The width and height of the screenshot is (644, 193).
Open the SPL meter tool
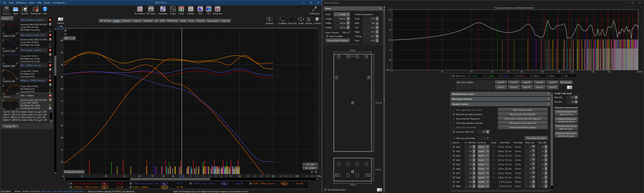point(151,9)
